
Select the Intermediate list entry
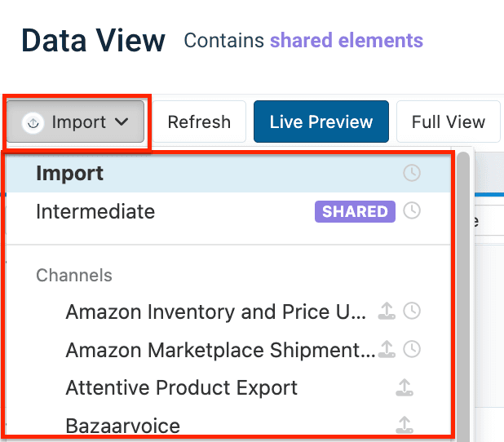[x=95, y=211]
